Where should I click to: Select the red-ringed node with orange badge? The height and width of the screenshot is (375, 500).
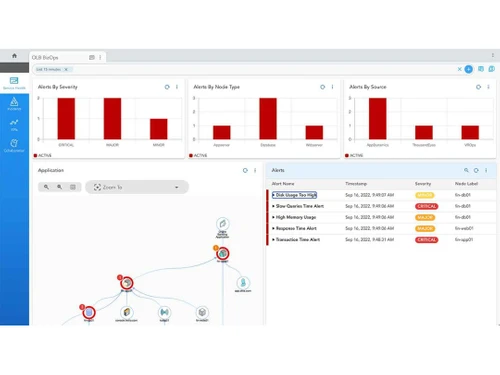point(223,254)
